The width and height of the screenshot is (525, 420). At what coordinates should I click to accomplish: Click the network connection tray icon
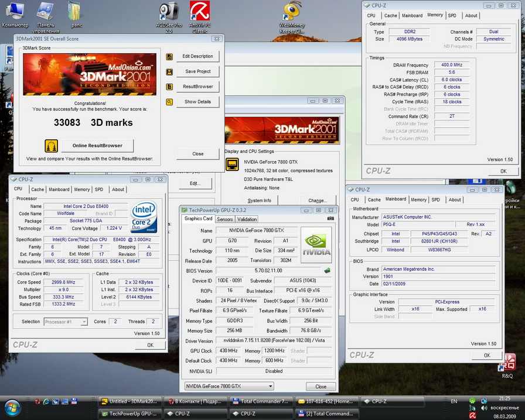click(x=484, y=401)
